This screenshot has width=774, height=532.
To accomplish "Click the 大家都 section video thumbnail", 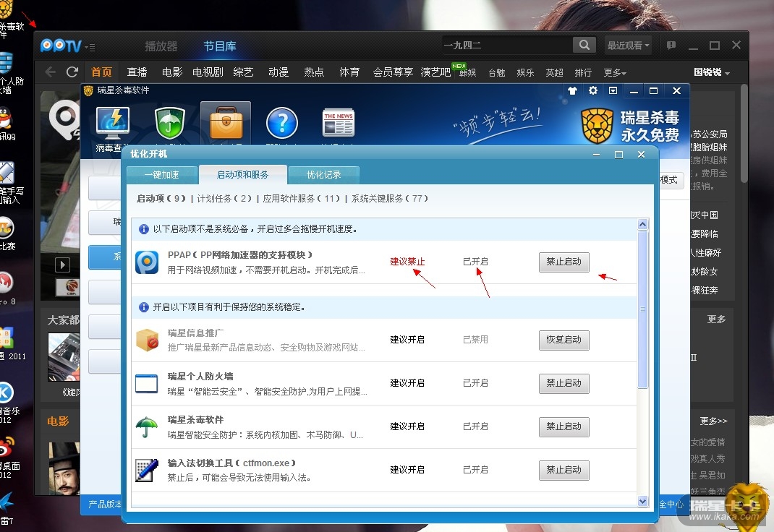I will (x=64, y=357).
